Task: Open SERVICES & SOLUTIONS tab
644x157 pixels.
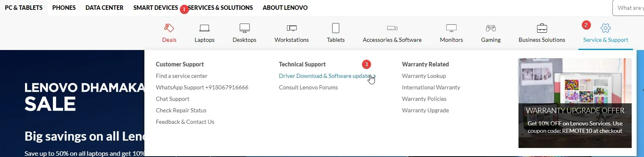Action: coord(220,8)
